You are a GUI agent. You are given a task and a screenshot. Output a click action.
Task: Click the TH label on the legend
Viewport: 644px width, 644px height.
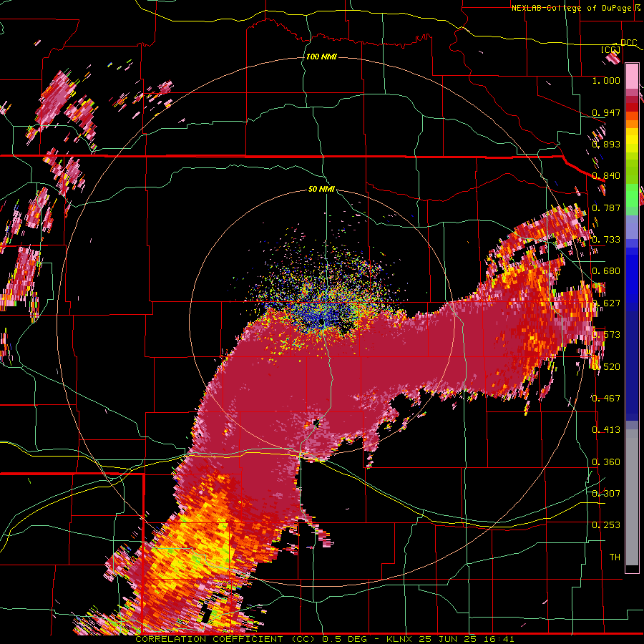(615, 557)
